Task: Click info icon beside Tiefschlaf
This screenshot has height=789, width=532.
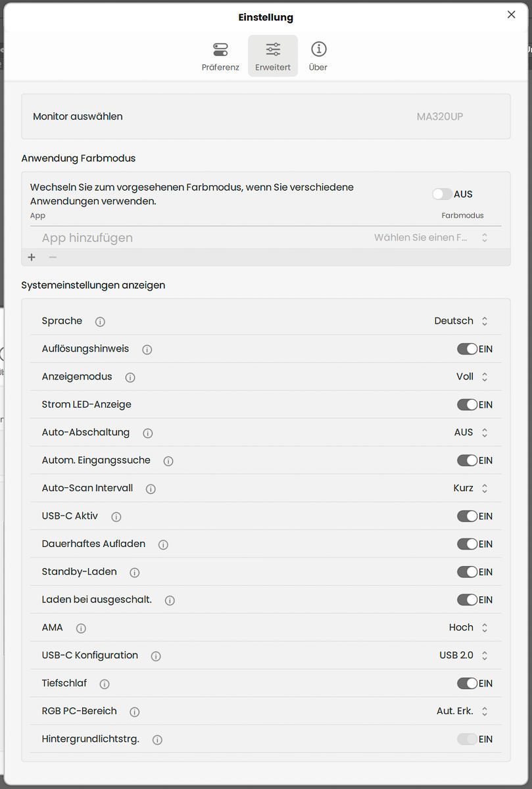Action: tap(105, 684)
